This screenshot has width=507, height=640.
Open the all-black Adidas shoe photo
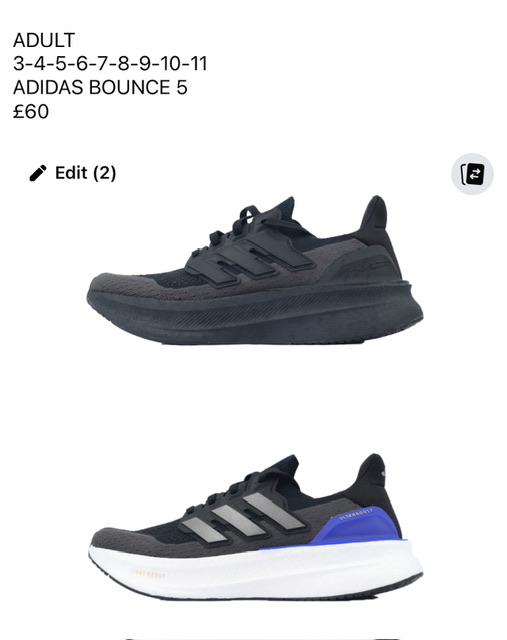tap(255, 271)
